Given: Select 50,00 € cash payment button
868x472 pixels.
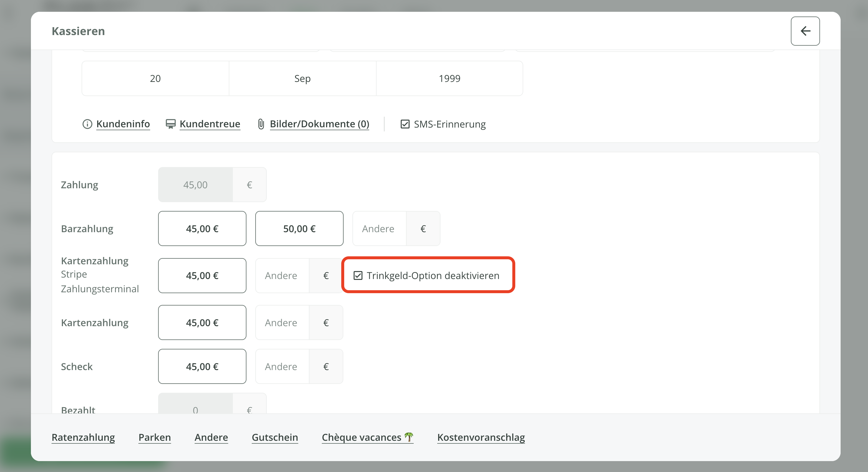Looking at the screenshot, I should 299,229.
